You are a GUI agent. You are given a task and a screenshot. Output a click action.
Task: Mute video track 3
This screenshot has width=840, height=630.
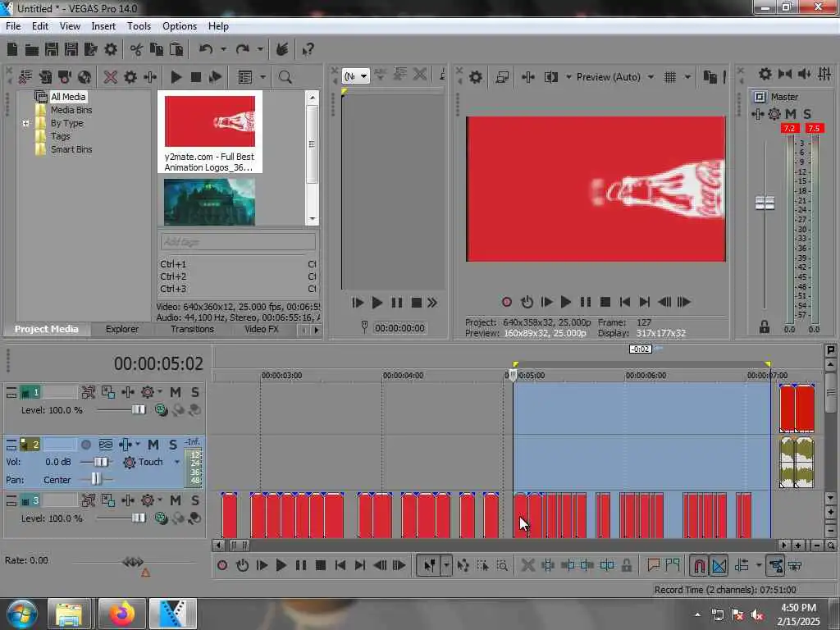click(x=176, y=500)
